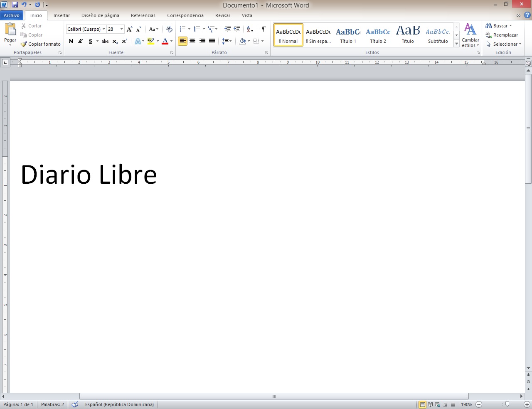Click the increase indent icon
Screen dimensions: 532x409
[237, 29]
